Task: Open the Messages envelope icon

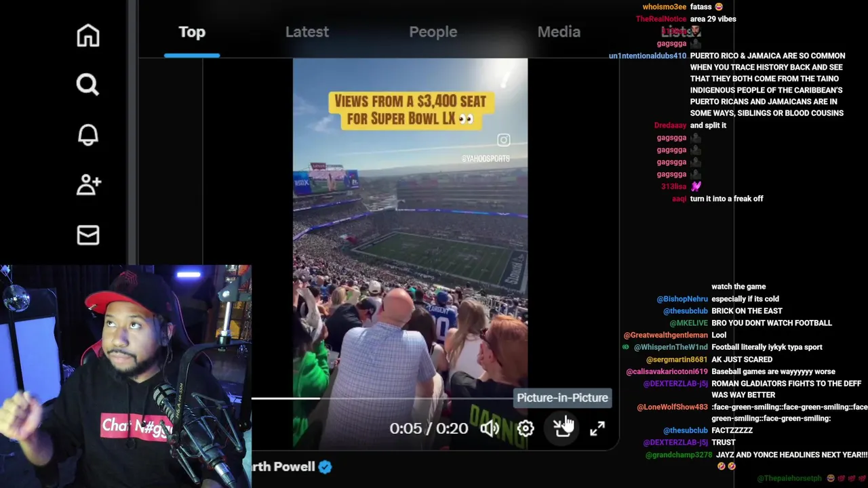Action: [x=88, y=235]
